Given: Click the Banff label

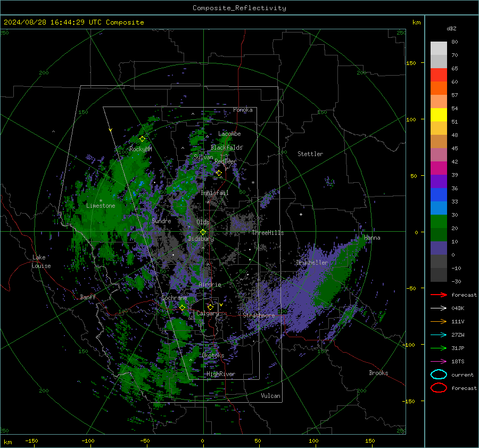Looking at the screenshot, I should coord(88,297).
